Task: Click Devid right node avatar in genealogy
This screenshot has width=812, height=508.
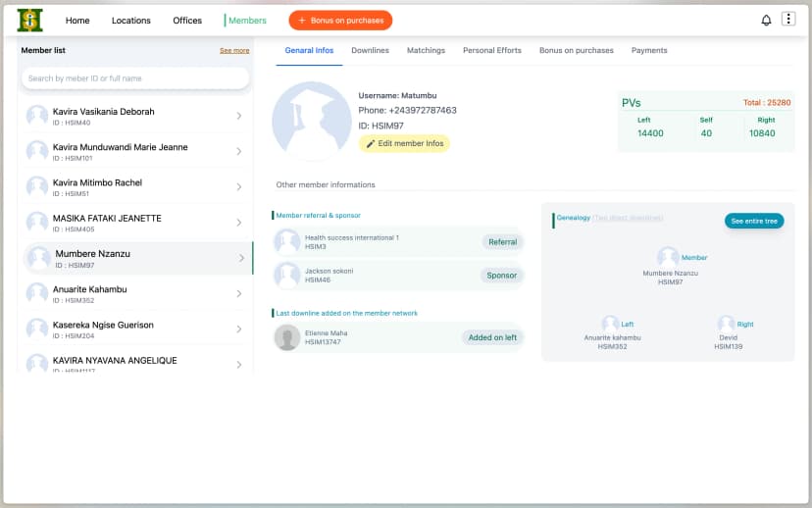Action: [726, 324]
